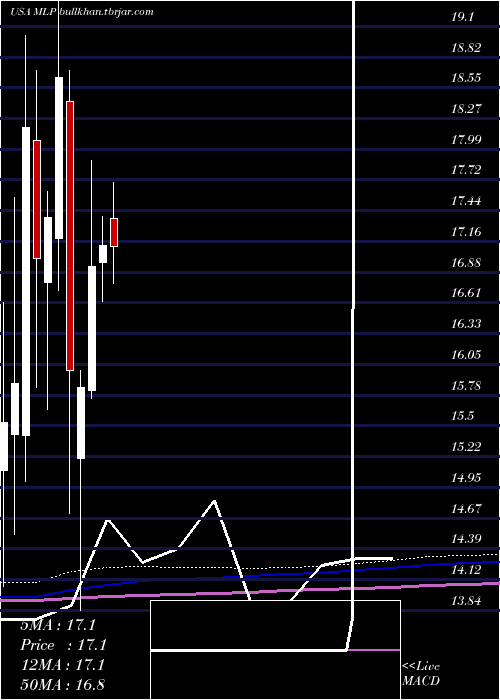The width and height of the screenshot is (500, 700).
Task: Click the 12MA : 17.1 reading
Action: (x=63, y=665)
